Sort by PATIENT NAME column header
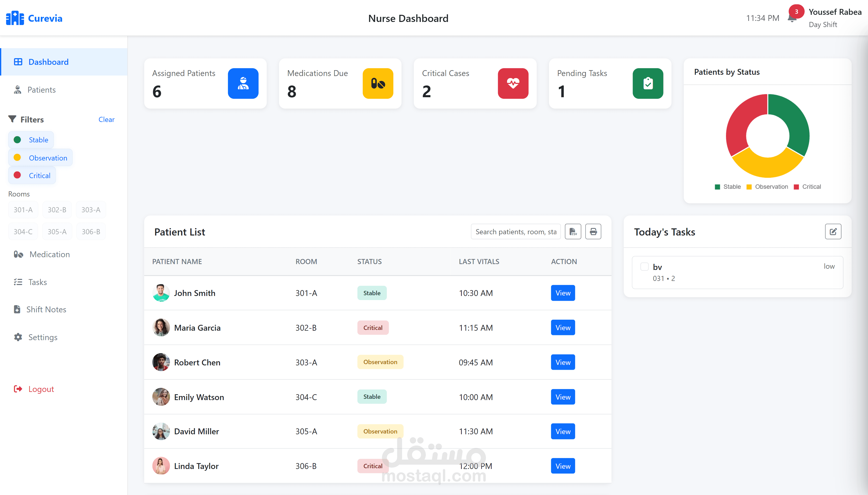 pyautogui.click(x=177, y=262)
